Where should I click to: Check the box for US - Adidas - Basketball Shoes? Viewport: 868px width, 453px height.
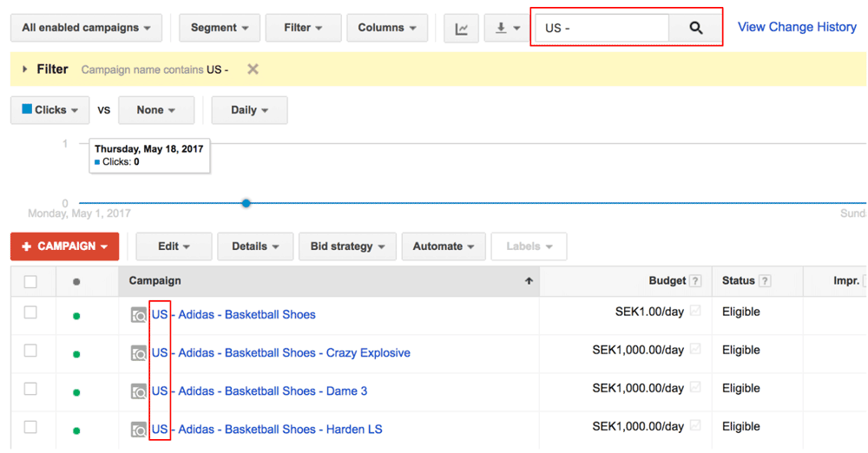coord(30,312)
